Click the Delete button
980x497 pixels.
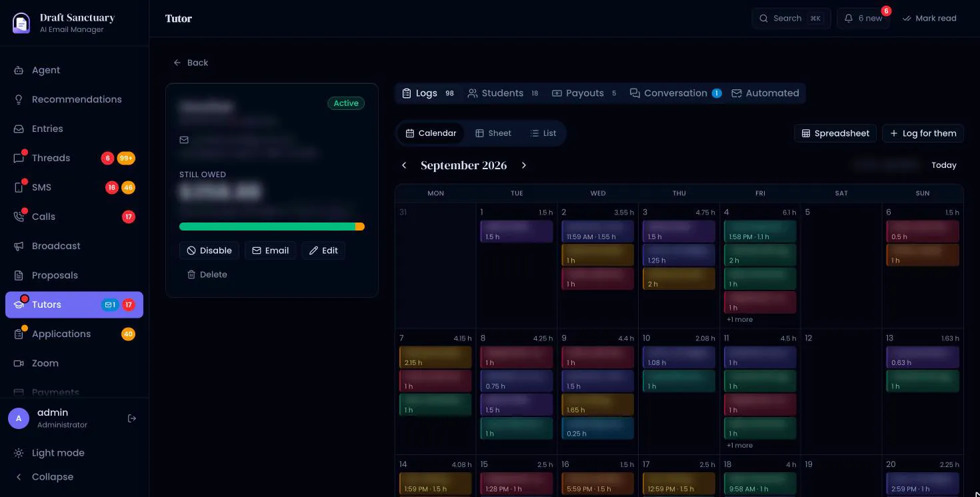pos(207,274)
